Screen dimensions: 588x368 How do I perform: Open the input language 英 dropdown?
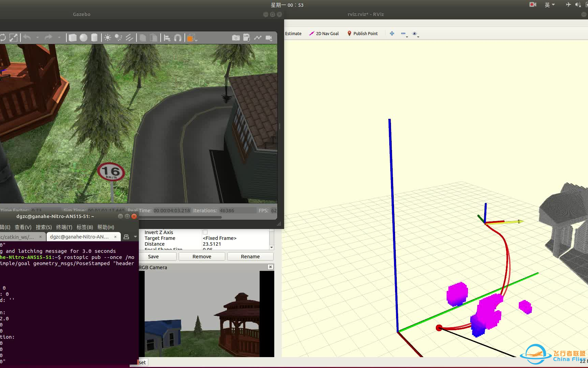tap(550, 5)
